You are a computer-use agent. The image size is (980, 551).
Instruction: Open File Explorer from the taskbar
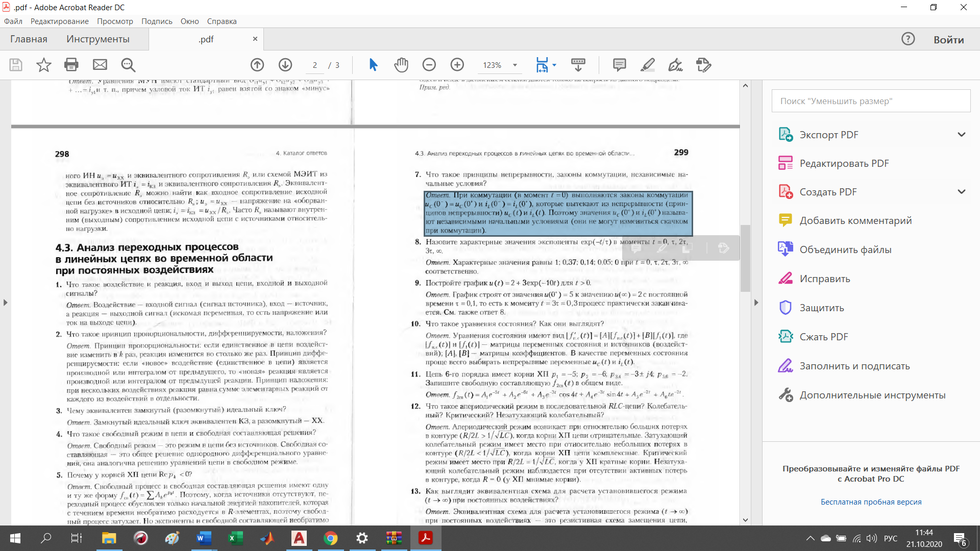109,538
